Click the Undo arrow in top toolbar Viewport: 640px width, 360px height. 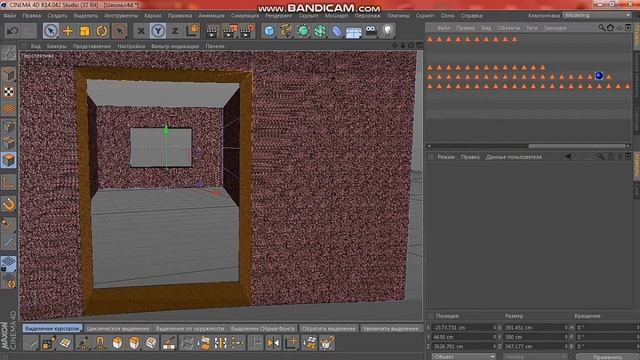tap(13, 31)
